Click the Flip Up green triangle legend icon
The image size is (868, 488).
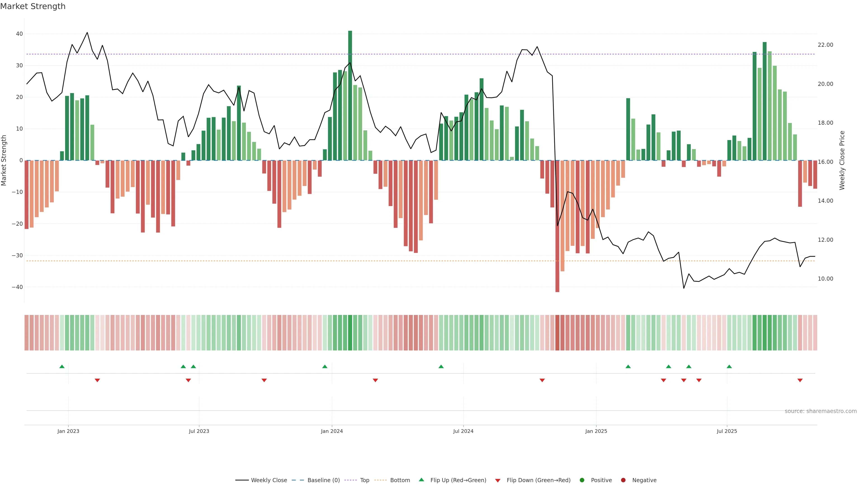pos(421,480)
